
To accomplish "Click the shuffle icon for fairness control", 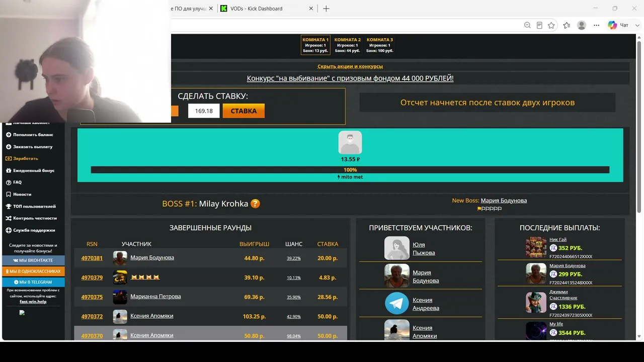I will tap(9, 218).
